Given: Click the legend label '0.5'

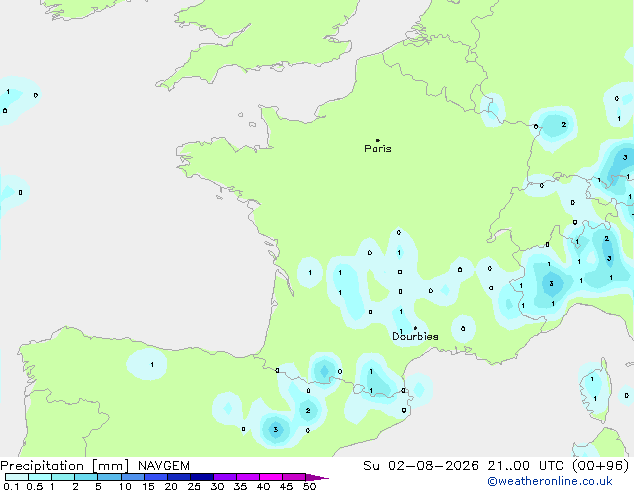Looking at the screenshot, I should (x=35, y=486).
